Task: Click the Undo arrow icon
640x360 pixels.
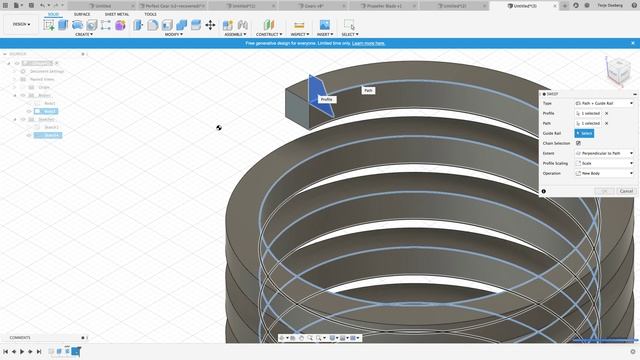Action: [x=42, y=5]
